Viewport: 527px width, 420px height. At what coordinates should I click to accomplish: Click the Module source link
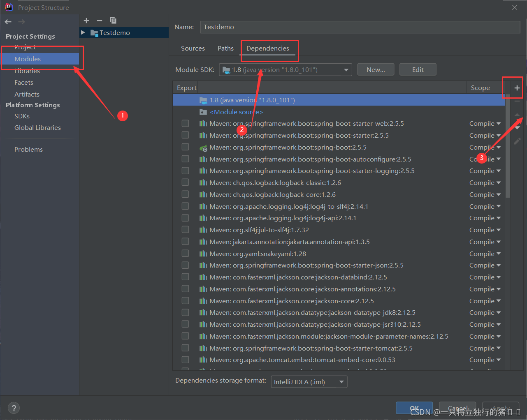pyautogui.click(x=236, y=112)
